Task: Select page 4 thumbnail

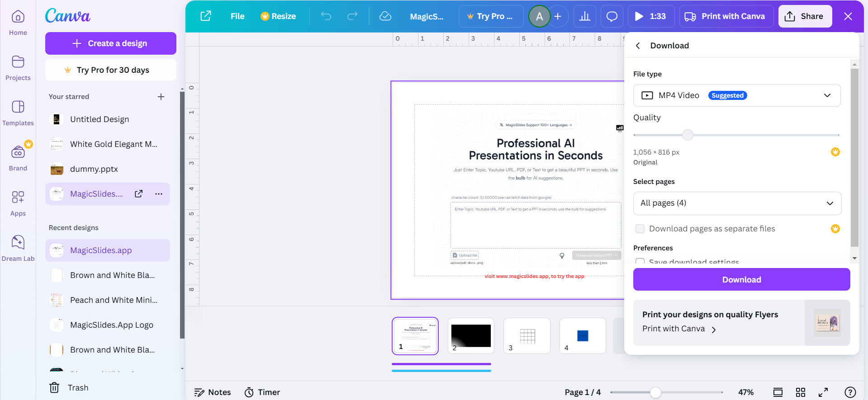Action: click(583, 336)
